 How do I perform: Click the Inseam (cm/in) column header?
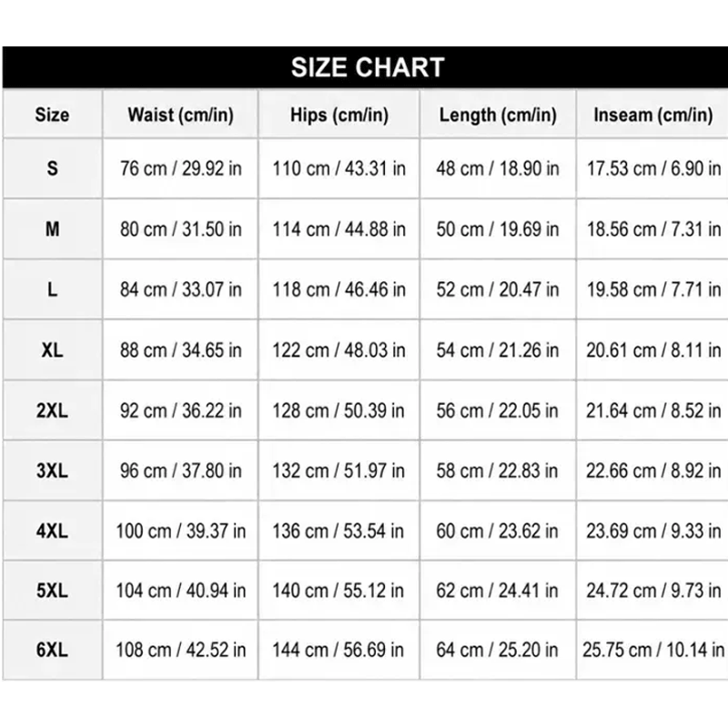(652, 115)
